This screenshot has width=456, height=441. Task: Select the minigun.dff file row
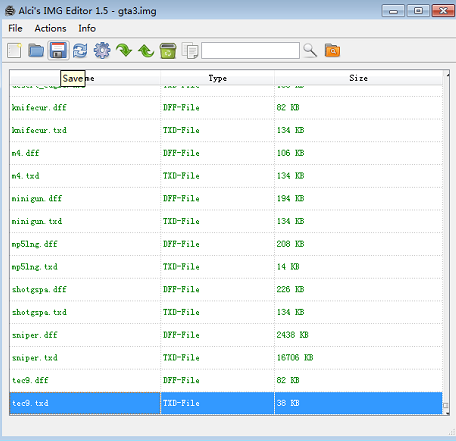coord(226,199)
